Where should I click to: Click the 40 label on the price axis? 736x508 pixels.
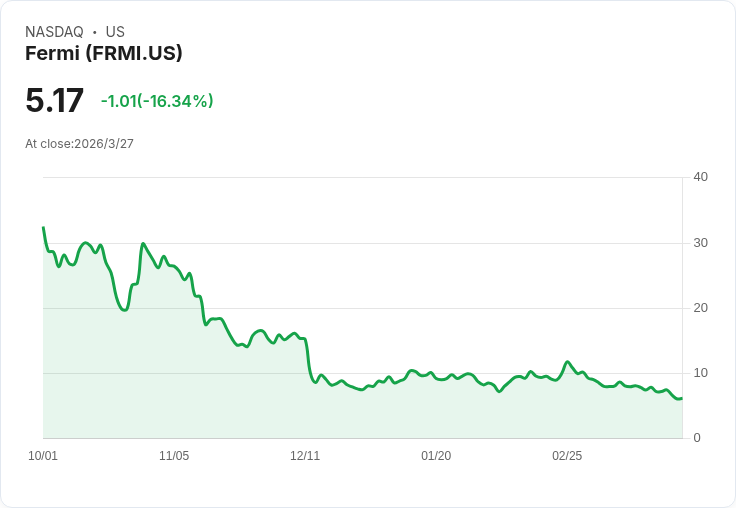click(x=700, y=177)
